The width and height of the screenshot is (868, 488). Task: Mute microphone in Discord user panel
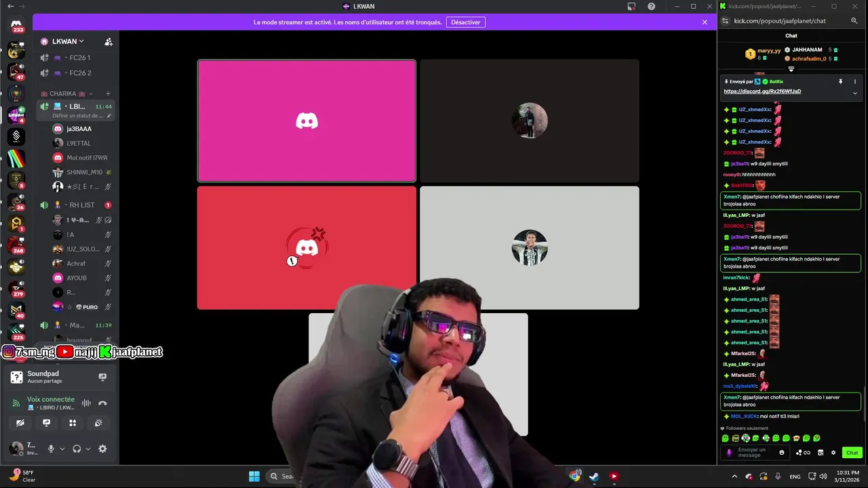tap(50, 449)
